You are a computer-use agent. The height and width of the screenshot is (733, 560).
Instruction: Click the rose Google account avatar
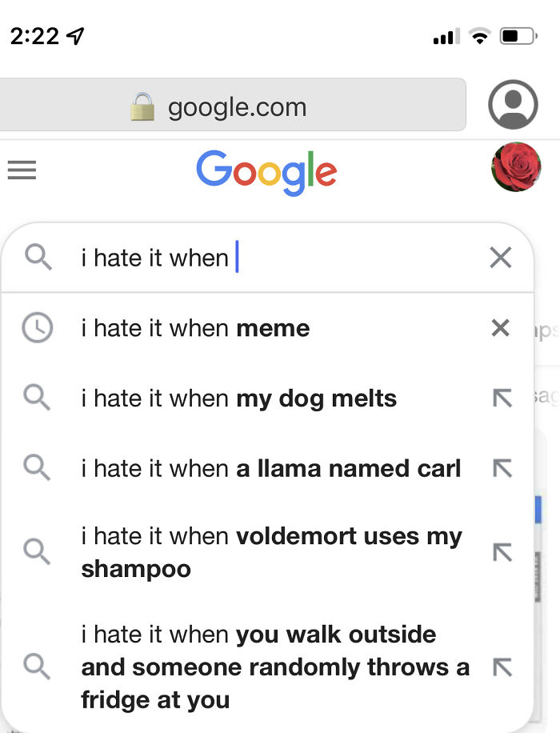[x=516, y=168]
